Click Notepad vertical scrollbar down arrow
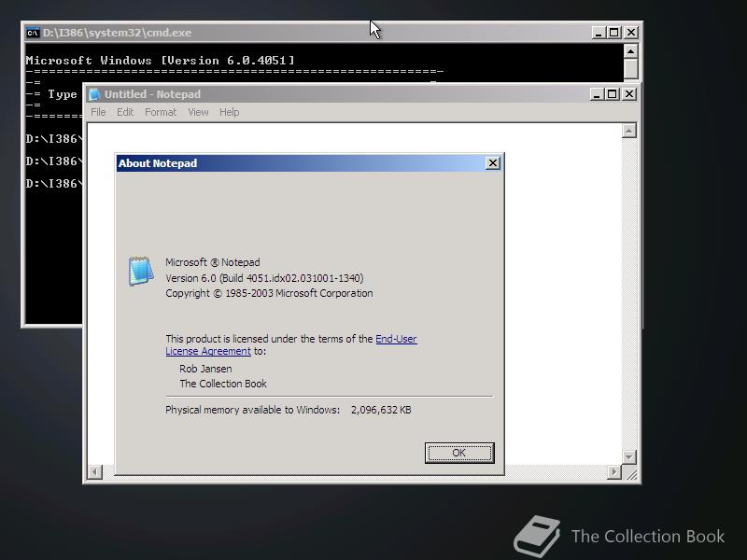 pyautogui.click(x=628, y=457)
